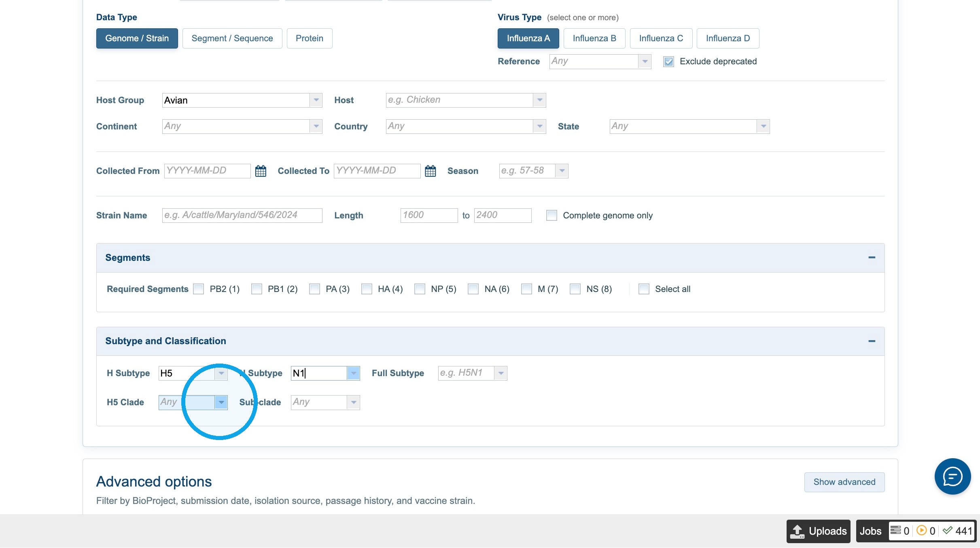Tick the Select all segments checkbox
The width and height of the screenshot is (980, 548).
(644, 289)
